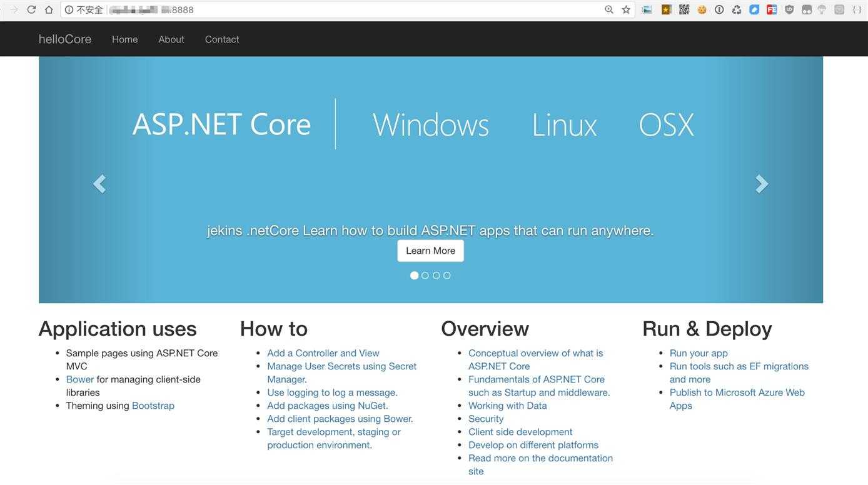This screenshot has width=868, height=485.
Task: Open the grey square extension icon
Action: click(x=839, y=9)
